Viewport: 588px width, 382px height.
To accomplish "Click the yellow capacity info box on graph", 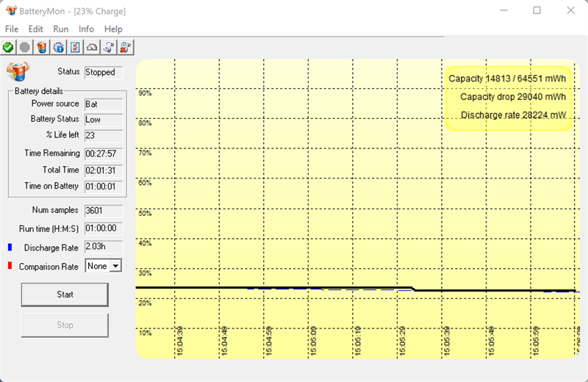I will point(508,96).
